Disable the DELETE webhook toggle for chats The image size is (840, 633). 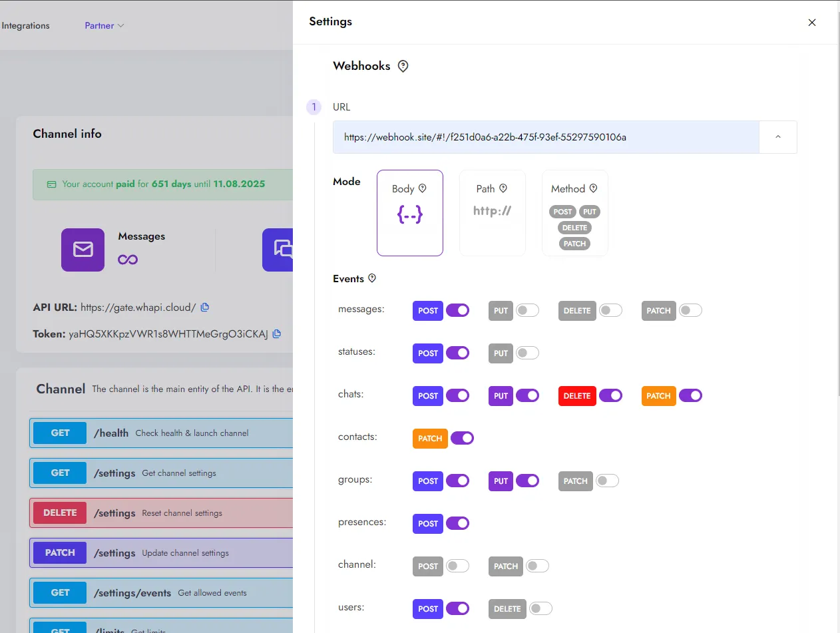[x=610, y=395]
